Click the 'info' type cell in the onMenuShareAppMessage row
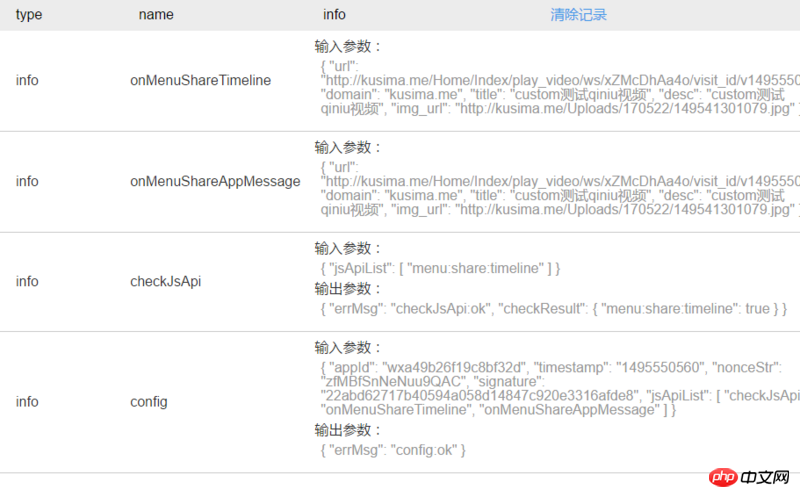 (x=27, y=181)
